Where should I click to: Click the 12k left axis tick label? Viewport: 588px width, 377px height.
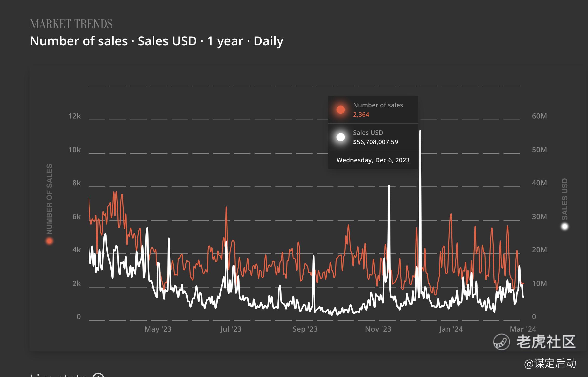(x=74, y=116)
